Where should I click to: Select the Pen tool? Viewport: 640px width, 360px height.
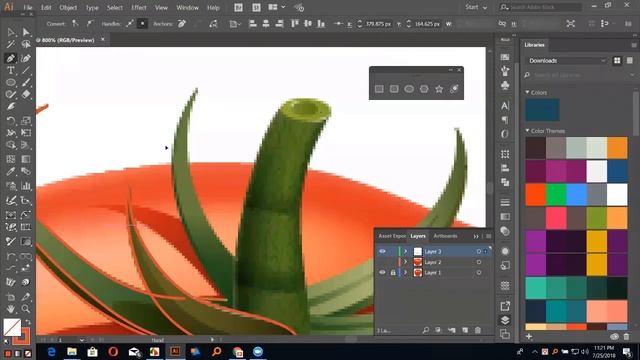[x=11, y=58]
